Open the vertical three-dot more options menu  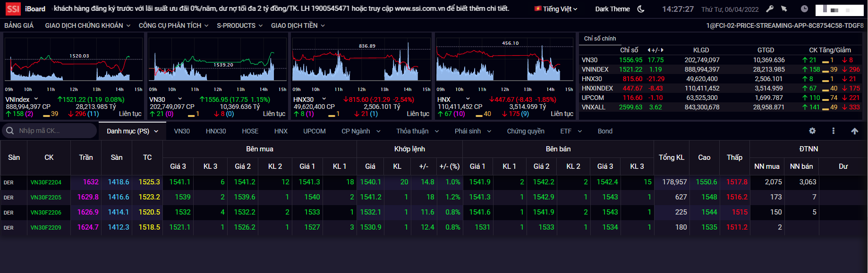[834, 131]
